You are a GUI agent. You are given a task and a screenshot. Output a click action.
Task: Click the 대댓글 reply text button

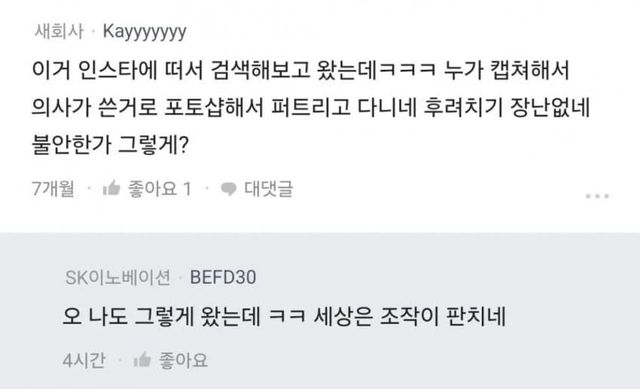(x=268, y=189)
